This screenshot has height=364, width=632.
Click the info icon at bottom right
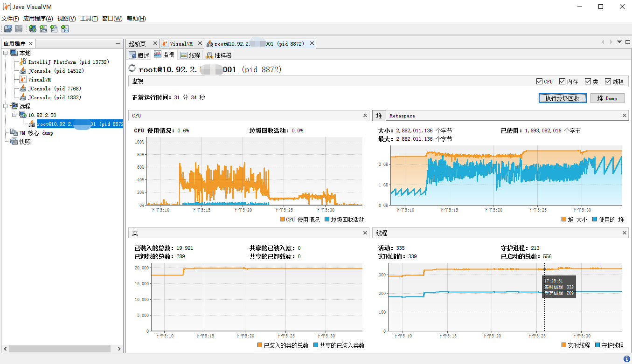click(x=627, y=359)
